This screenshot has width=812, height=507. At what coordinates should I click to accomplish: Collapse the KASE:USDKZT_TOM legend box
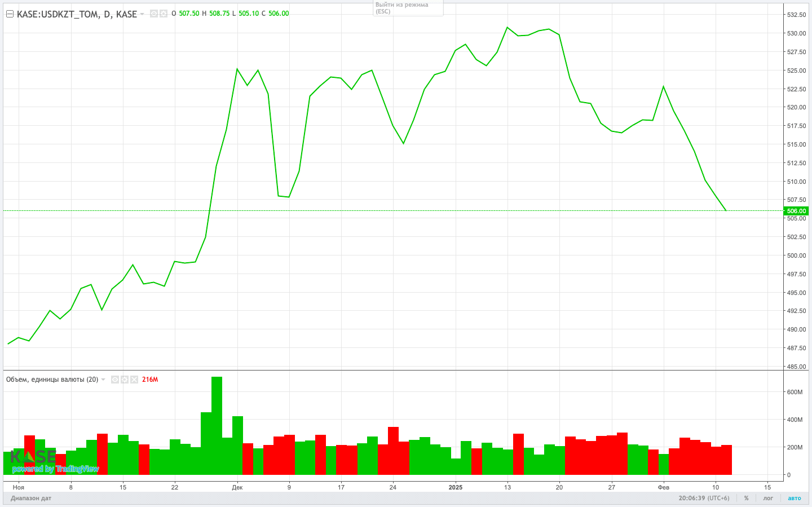10,14
